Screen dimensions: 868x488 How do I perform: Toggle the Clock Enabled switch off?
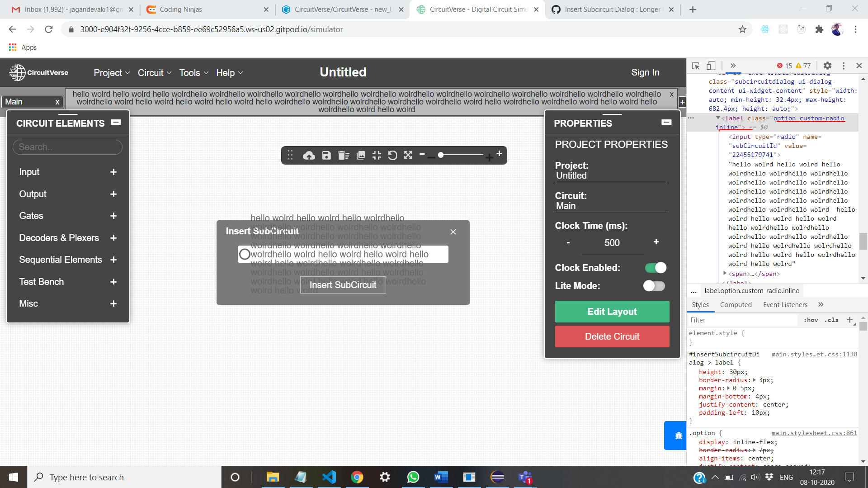(x=655, y=267)
